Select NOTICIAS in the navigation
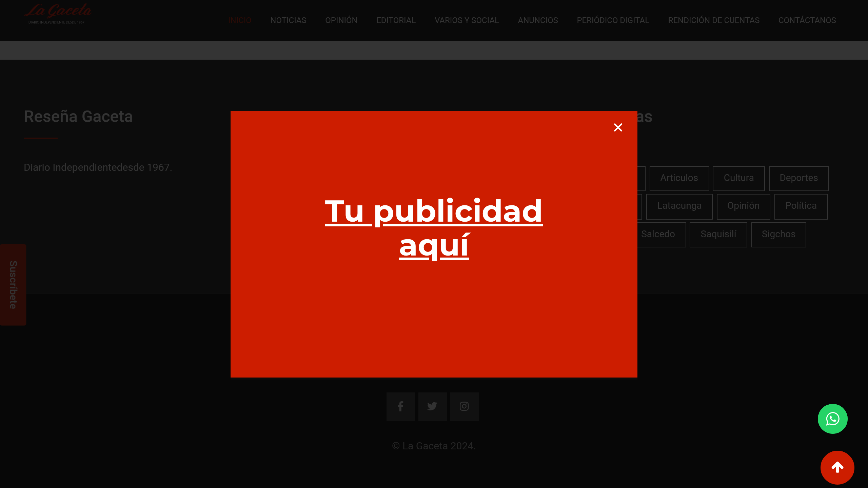The image size is (868, 488). point(288,20)
